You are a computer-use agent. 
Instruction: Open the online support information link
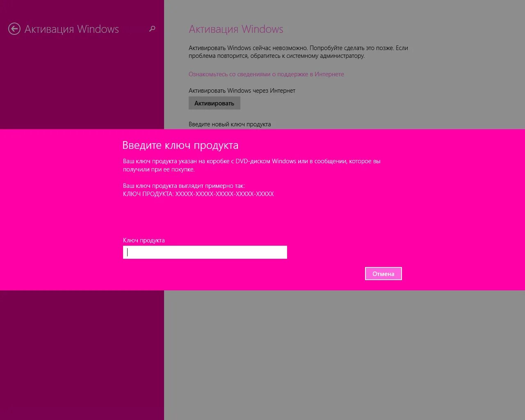(x=266, y=74)
